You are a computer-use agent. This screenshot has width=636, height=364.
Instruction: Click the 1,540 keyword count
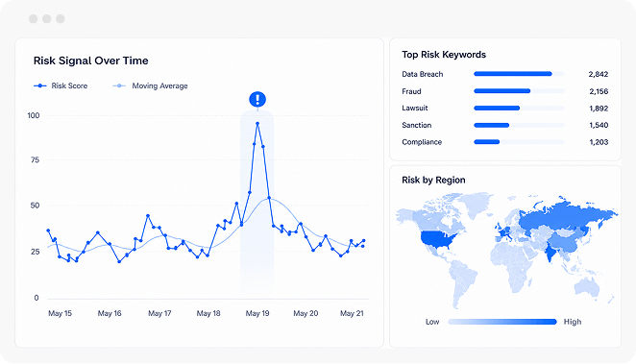(599, 125)
